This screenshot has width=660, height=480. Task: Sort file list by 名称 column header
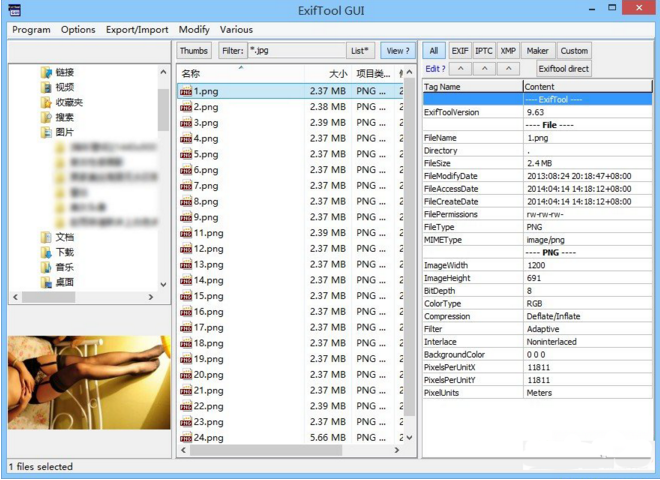[240, 74]
